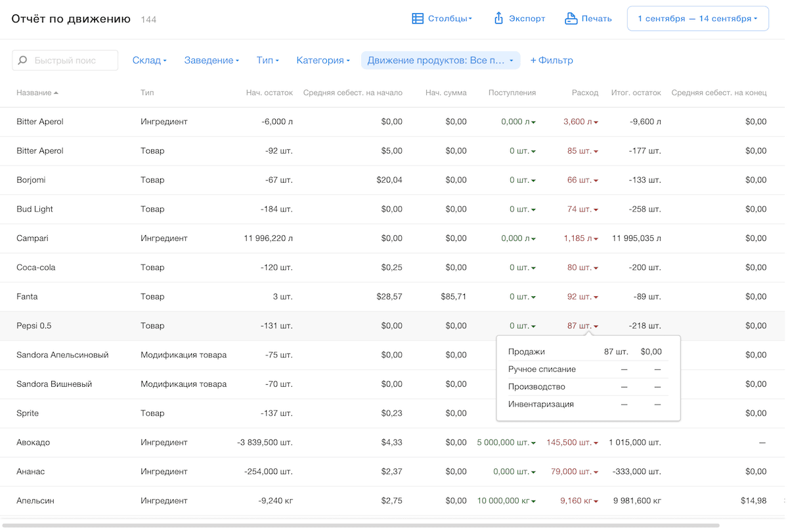Screen dimensions: 788x532
Task: Expand Расход 80 шт. for Coca-cola
Action: [583, 268]
